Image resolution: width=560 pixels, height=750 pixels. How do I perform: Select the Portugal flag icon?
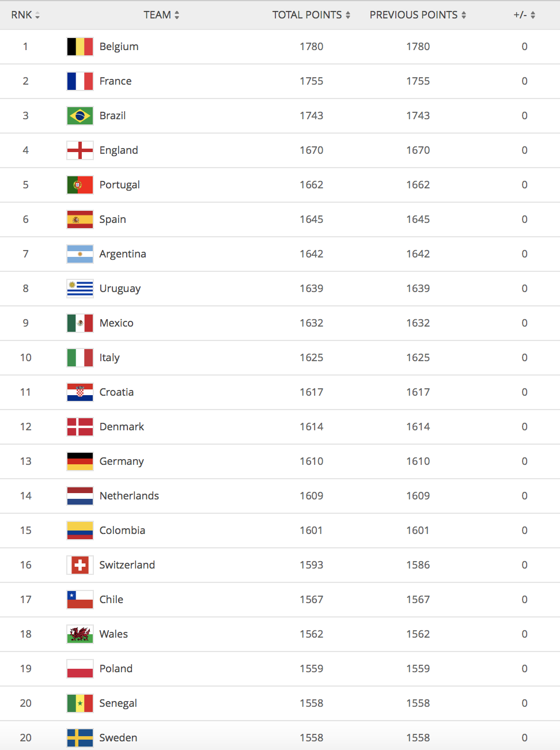point(80,185)
